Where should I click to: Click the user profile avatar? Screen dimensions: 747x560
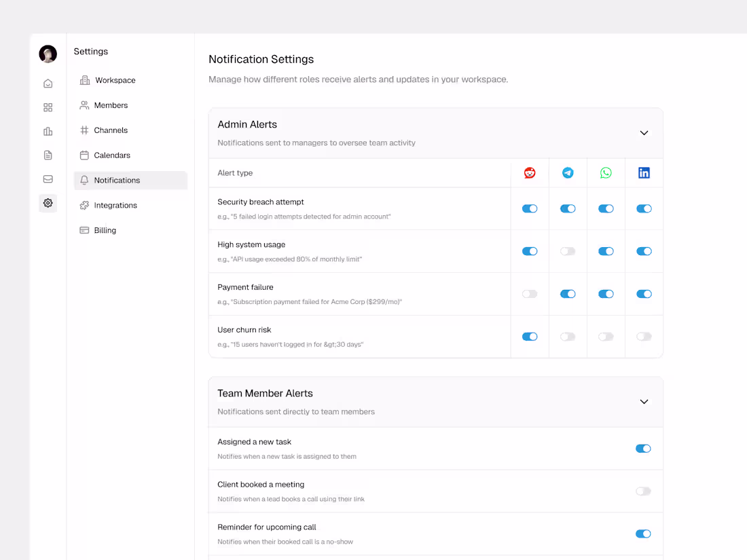[x=48, y=54]
